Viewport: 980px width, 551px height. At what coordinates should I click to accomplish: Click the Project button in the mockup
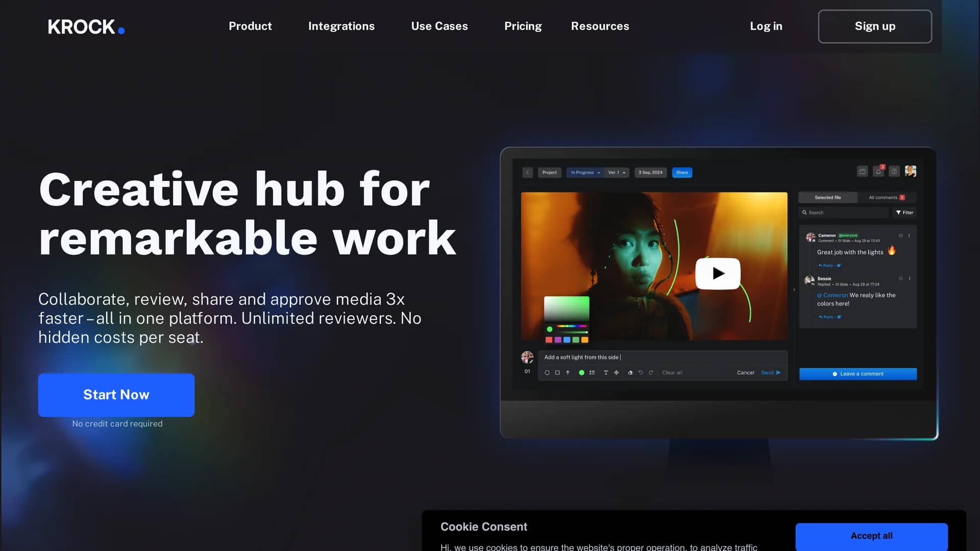tap(549, 172)
